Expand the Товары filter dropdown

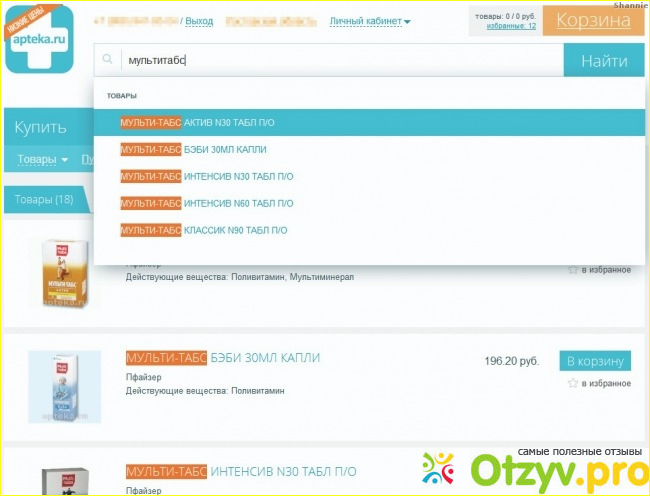(x=43, y=159)
